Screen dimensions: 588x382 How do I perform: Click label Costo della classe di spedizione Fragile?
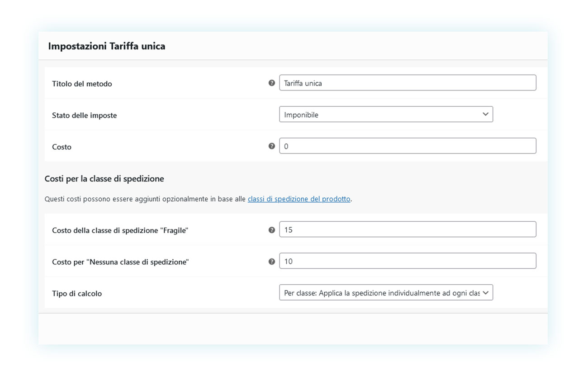[x=120, y=230]
